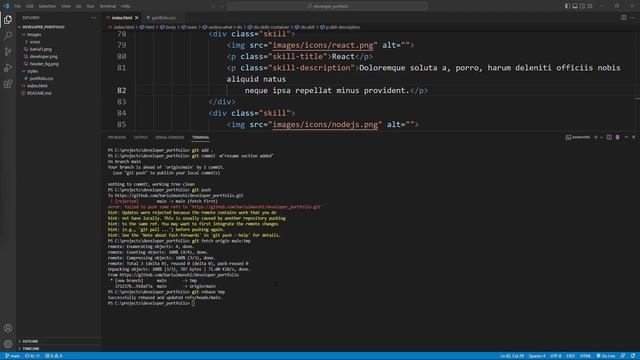Split the editor to the right
Image resolution: width=640 pixels, height=360 pixels.
623,18
